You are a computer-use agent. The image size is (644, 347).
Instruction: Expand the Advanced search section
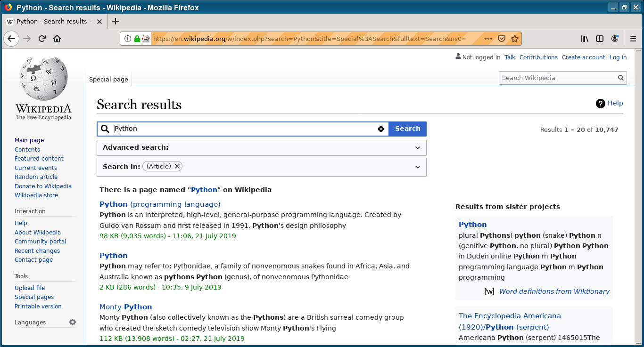(x=262, y=148)
